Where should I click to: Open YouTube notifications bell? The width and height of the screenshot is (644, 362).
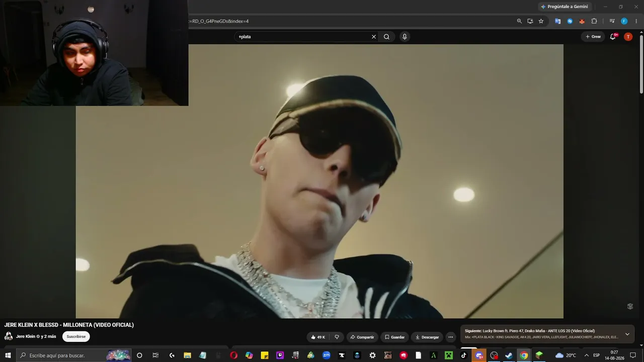click(613, 37)
